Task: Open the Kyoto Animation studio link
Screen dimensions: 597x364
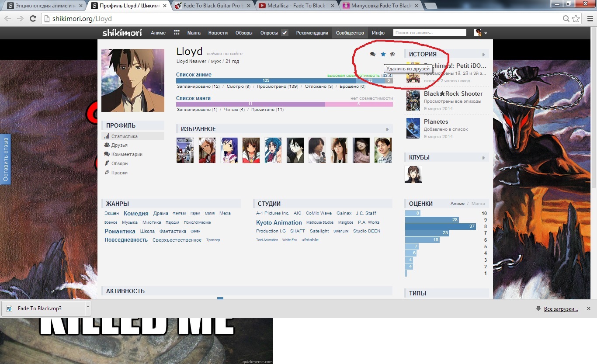Action: click(279, 222)
